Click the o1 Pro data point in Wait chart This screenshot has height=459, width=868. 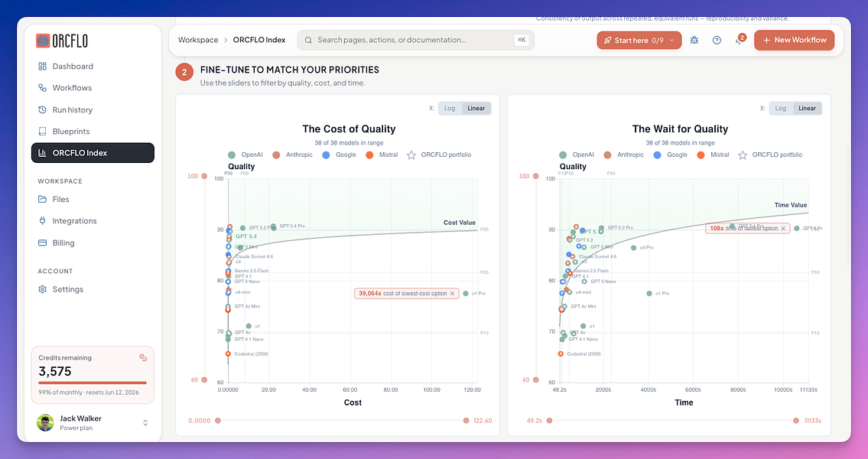click(649, 294)
